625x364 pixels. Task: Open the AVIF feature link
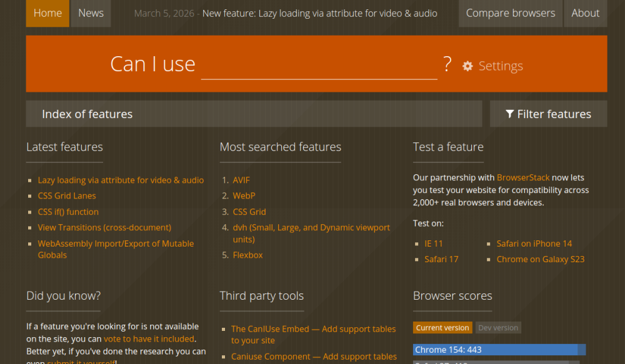coord(241,180)
